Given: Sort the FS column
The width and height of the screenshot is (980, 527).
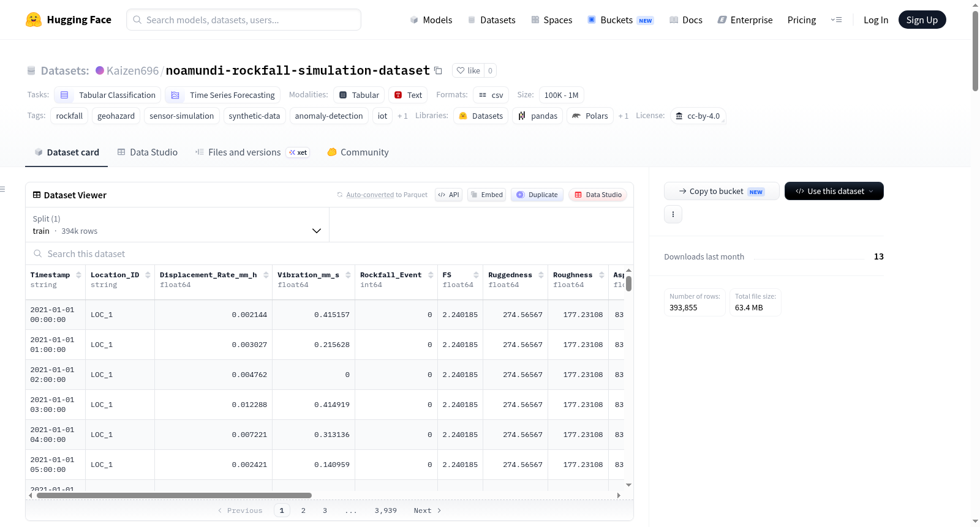Looking at the screenshot, I should click(x=476, y=275).
